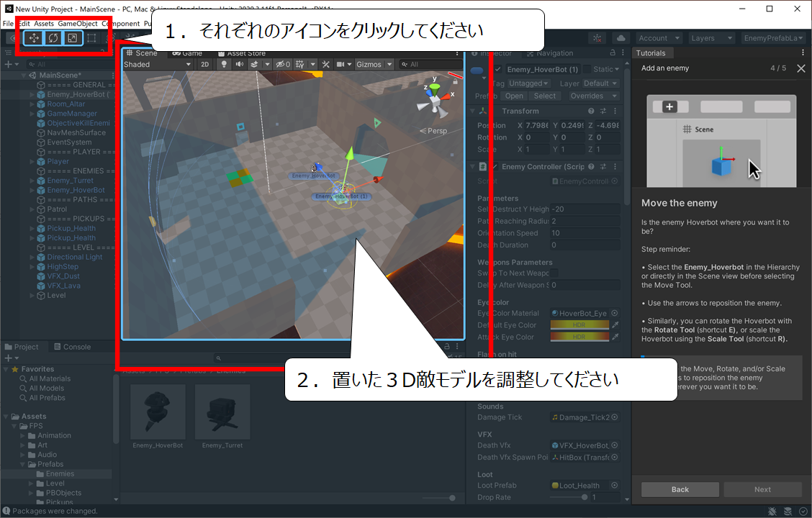Screen dimensions: 812x518
Task: Click the prefab Open button
Action: [x=514, y=96]
